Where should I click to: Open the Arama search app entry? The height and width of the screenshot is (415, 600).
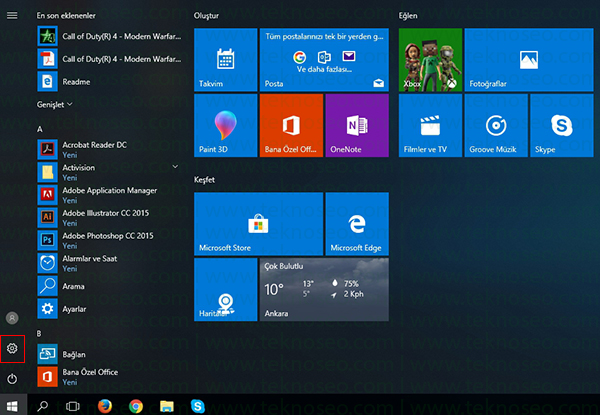tap(109, 286)
